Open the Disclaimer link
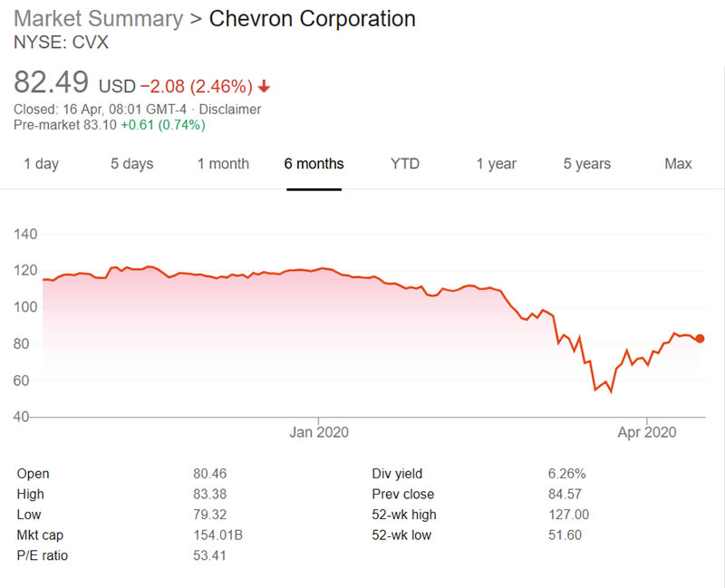Image resolution: width=725 pixels, height=588 pixels. tap(229, 110)
